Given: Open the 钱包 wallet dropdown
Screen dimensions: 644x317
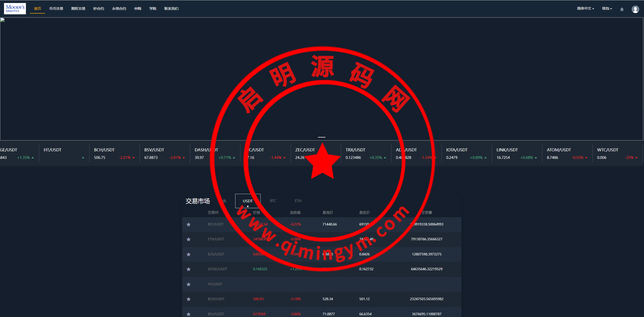Looking at the screenshot, I should click(607, 9).
